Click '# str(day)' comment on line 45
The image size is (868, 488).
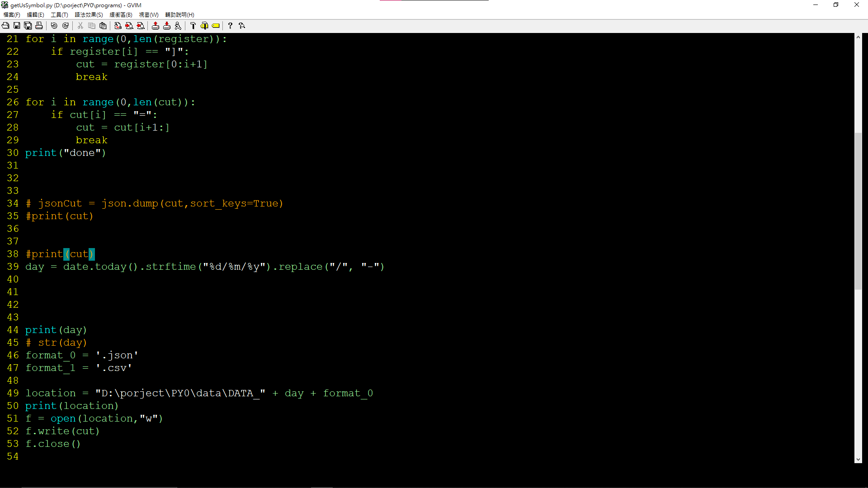pos(56,343)
